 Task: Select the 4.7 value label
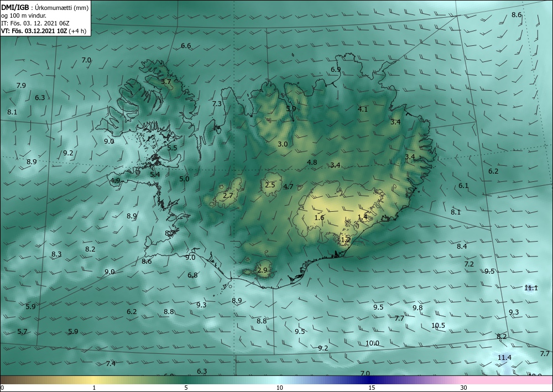[x=289, y=187]
